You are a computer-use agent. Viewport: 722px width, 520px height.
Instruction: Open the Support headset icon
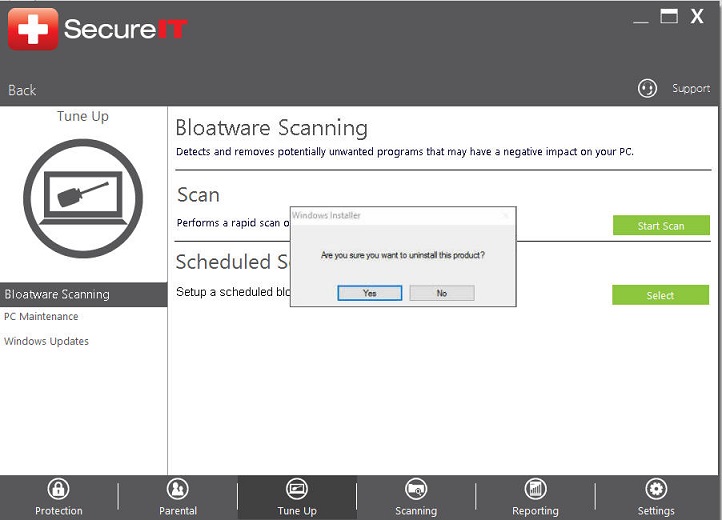[x=647, y=88]
